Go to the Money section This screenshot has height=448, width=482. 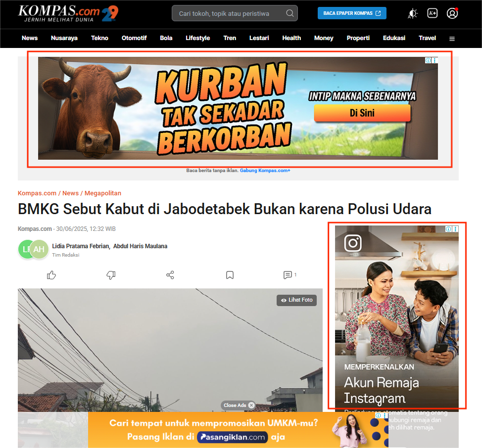pyautogui.click(x=324, y=38)
